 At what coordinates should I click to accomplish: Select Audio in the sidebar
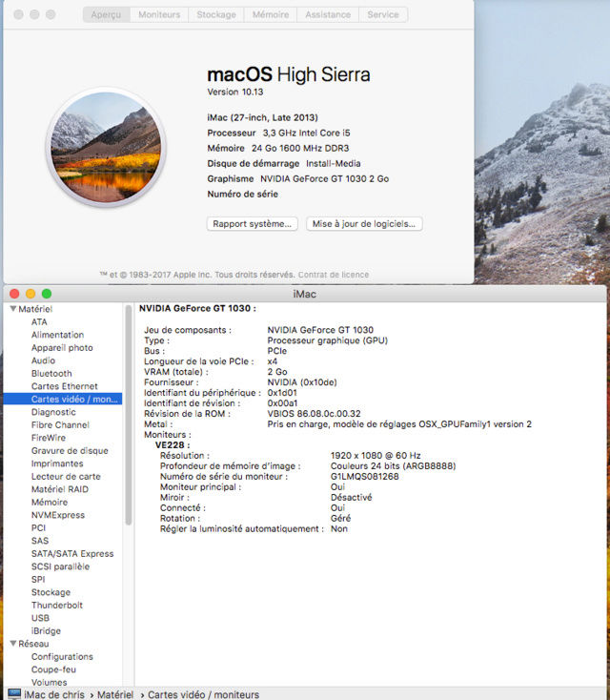43,360
